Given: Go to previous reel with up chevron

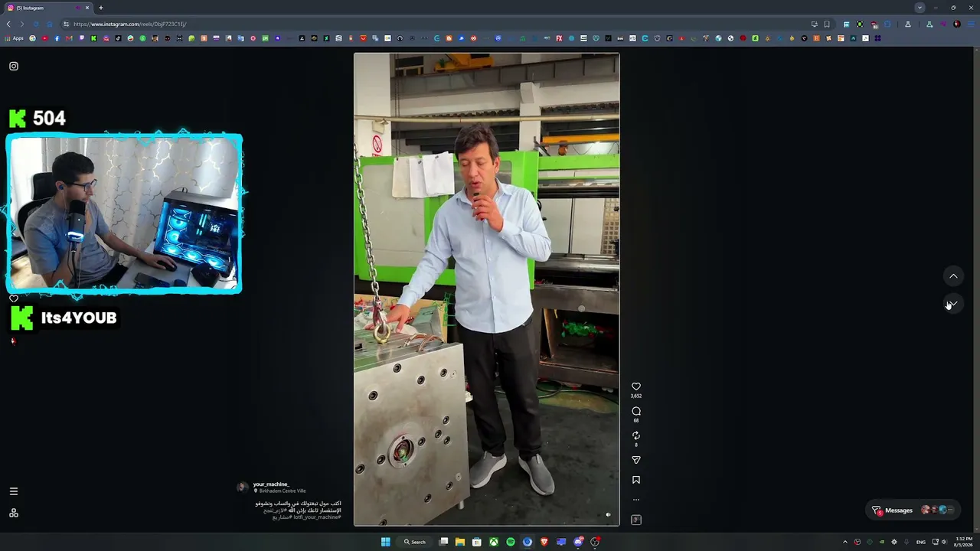Looking at the screenshot, I should (953, 275).
